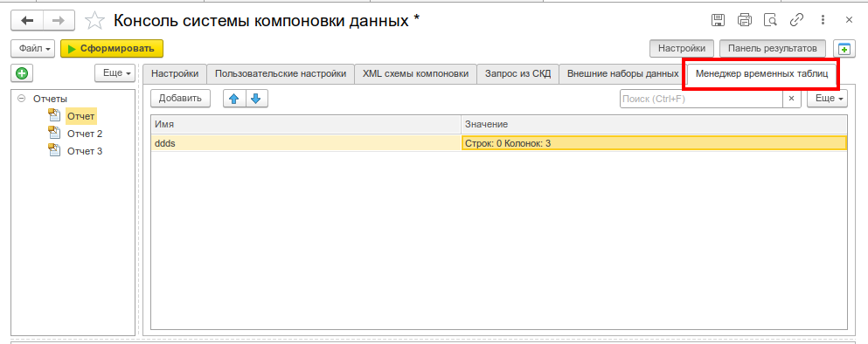The height and width of the screenshot is (344, 868).
Task: Click the Значение column header
Action: coord(654,124)
